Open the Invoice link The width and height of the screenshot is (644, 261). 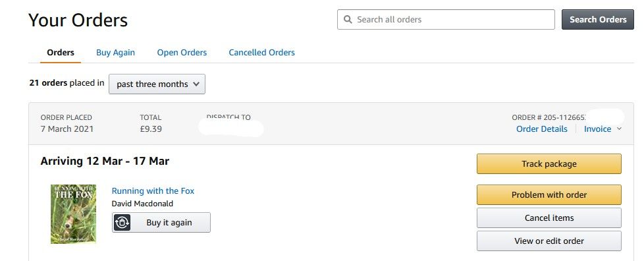(x=598, y=129)
